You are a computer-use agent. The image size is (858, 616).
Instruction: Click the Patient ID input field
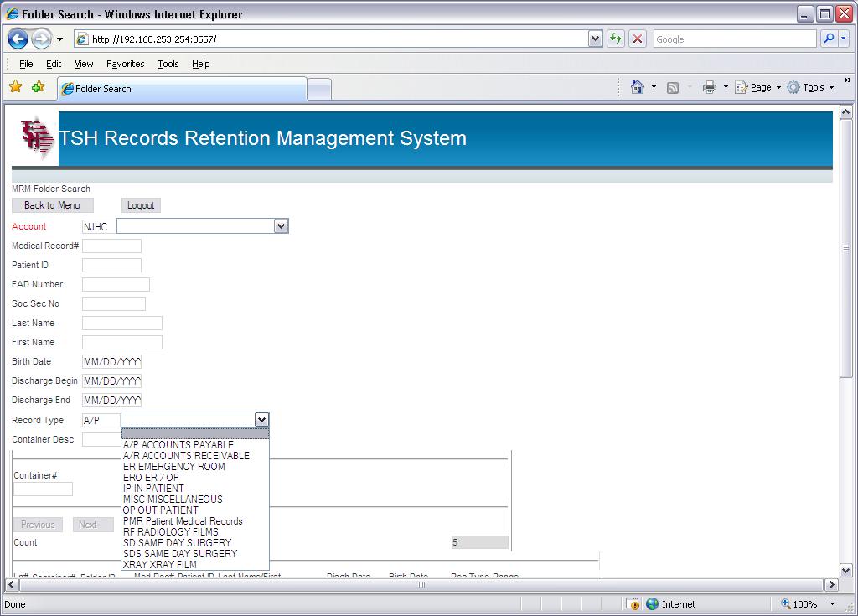111,265
